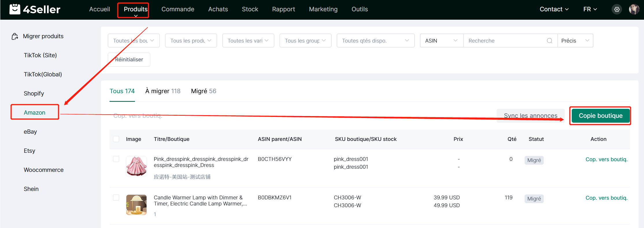Open the Stock menu

(x=250, y=9)
